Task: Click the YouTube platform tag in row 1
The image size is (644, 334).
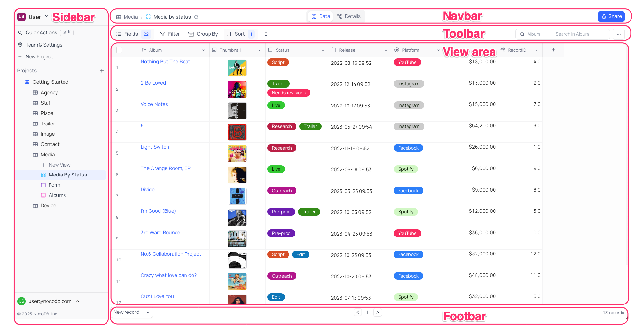Action: click(x=407, y=62)
